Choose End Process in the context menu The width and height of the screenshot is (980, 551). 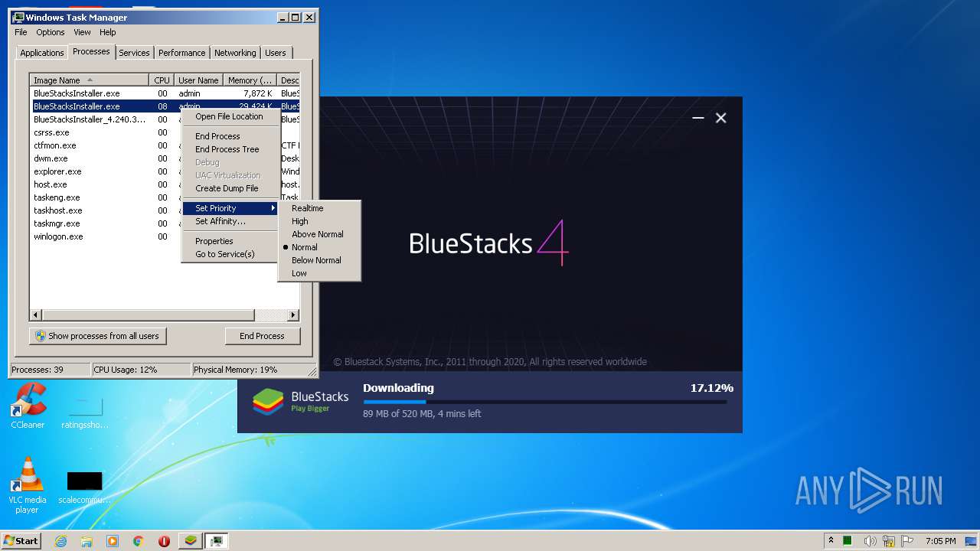[231, 136]
